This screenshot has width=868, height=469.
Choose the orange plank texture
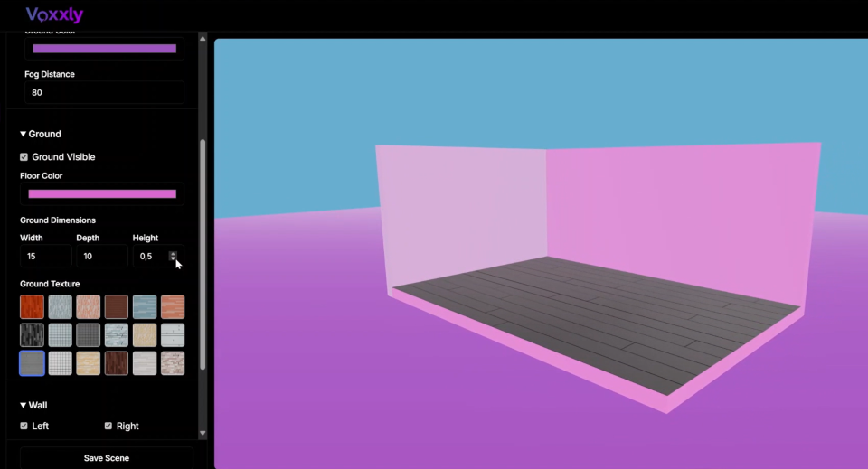[173, 307]
